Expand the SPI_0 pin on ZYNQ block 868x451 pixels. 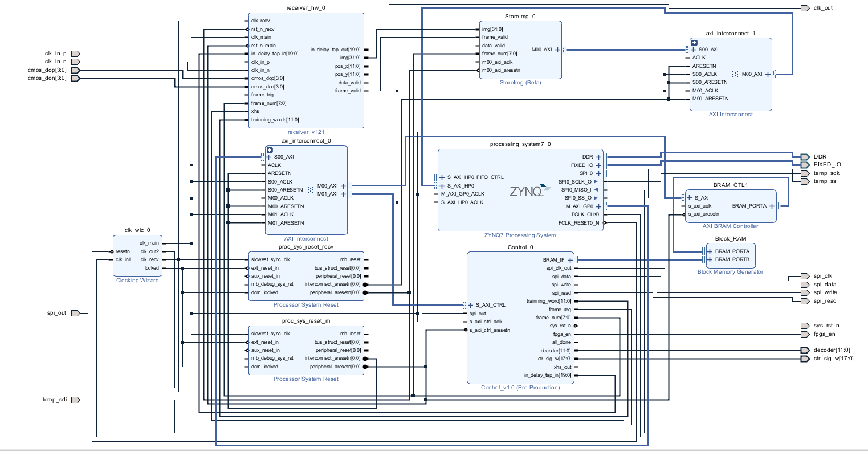coord(598,173)
